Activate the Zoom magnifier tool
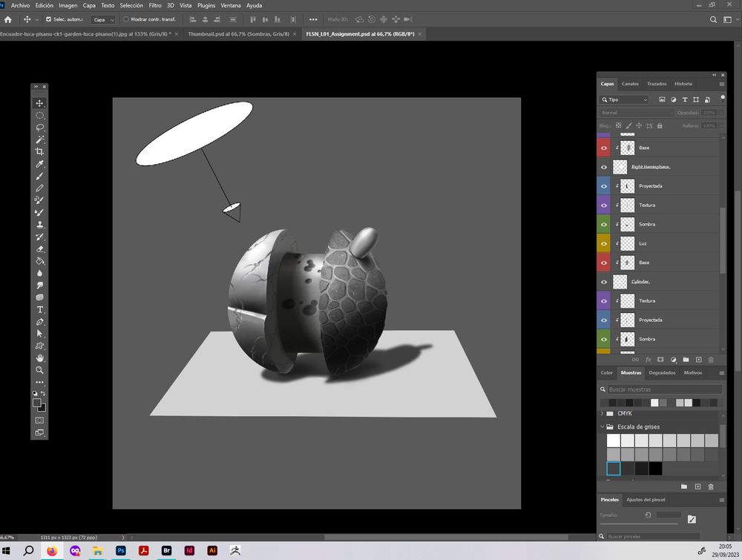The height and width of the screenshot is (560, 742). click(x=40, y=370)
